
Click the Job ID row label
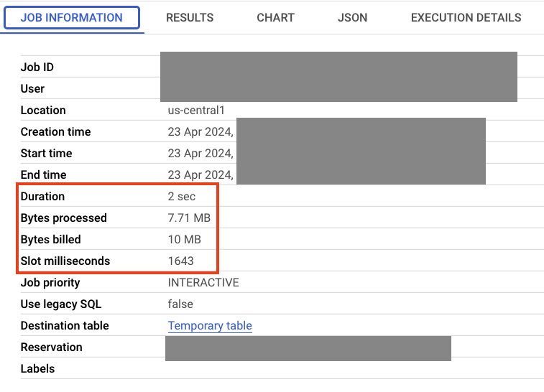tap(37, 67)
